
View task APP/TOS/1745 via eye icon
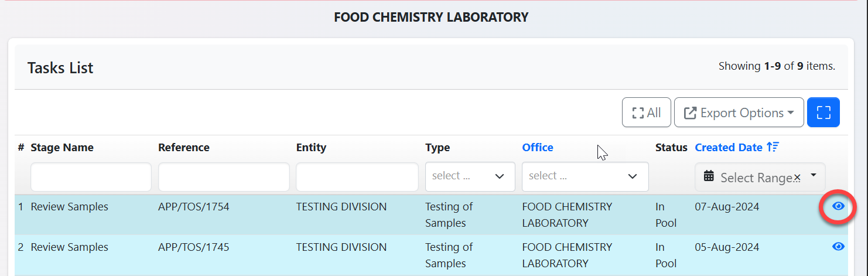point(838,247)
